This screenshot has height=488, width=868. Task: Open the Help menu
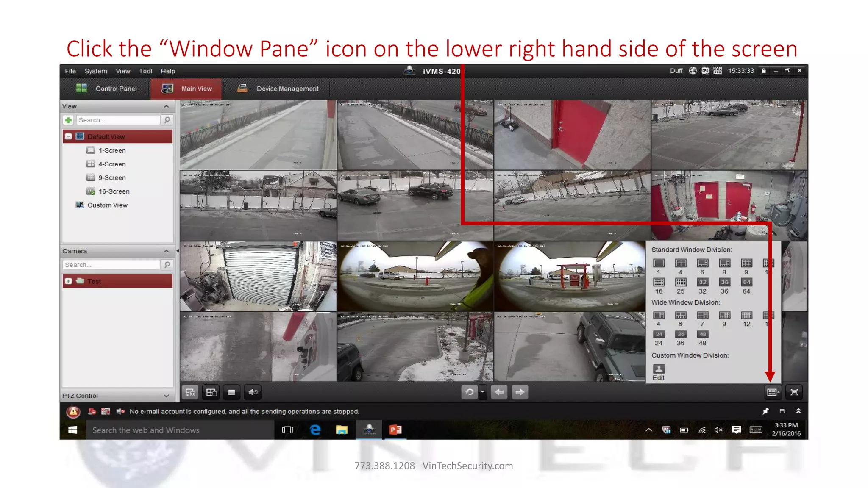click(168, 71)
